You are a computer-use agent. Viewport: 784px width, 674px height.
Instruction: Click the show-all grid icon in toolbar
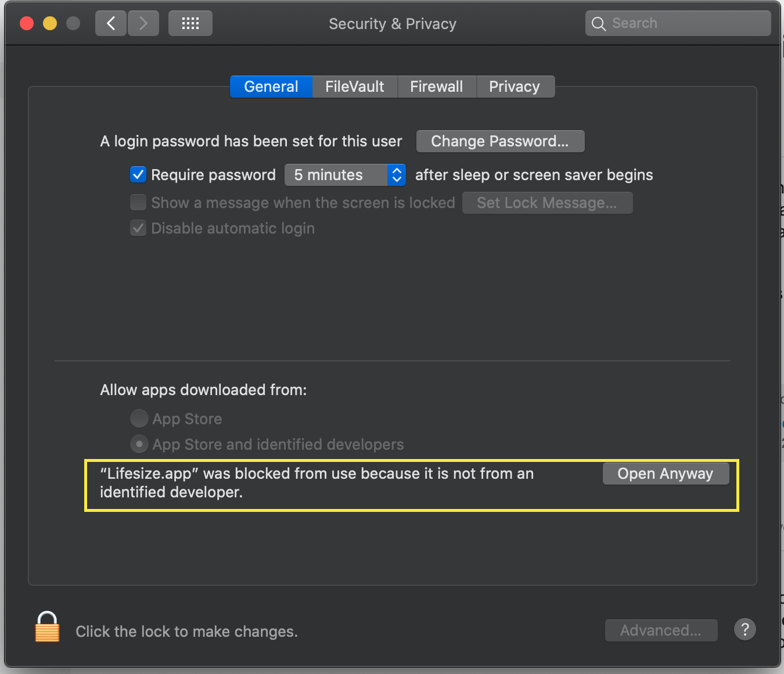pos(190,23)
